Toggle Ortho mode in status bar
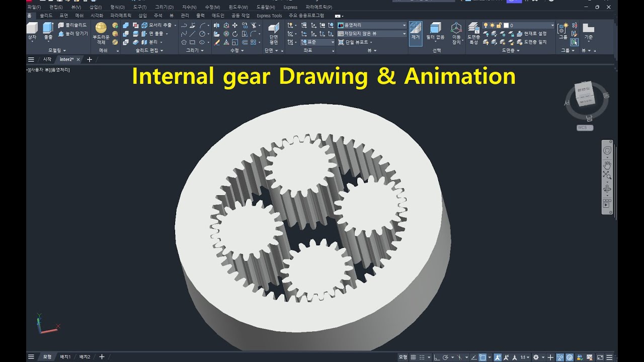 tap(436, 357)
